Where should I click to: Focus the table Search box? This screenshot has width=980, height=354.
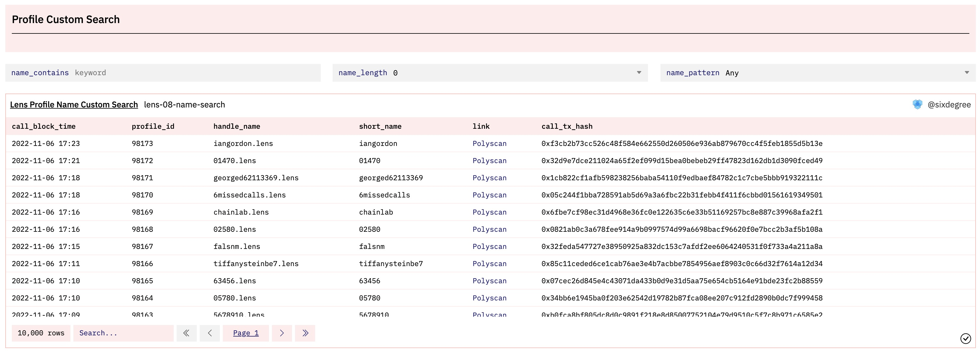click(x=123, y=333)
